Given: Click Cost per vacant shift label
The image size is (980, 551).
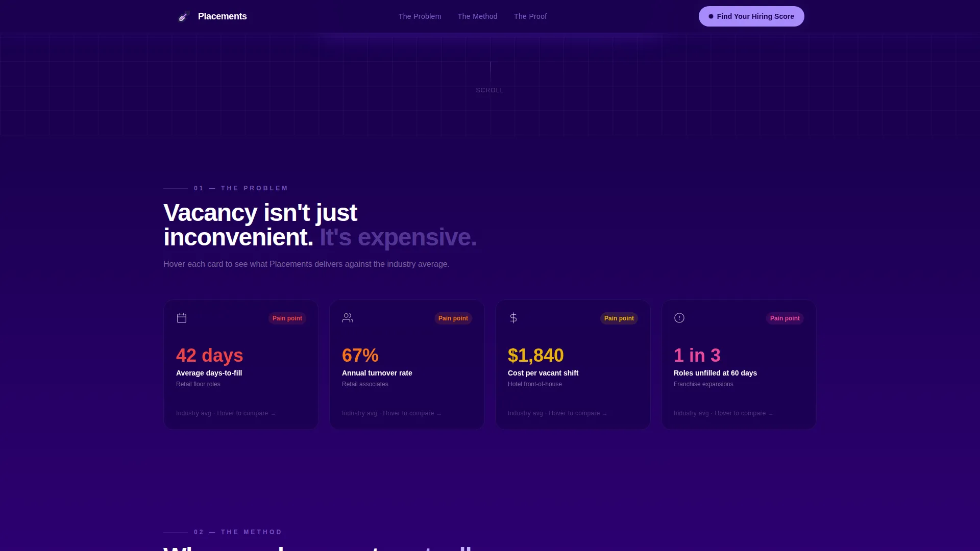Looking at the screenshot, I should click(543, 373).
